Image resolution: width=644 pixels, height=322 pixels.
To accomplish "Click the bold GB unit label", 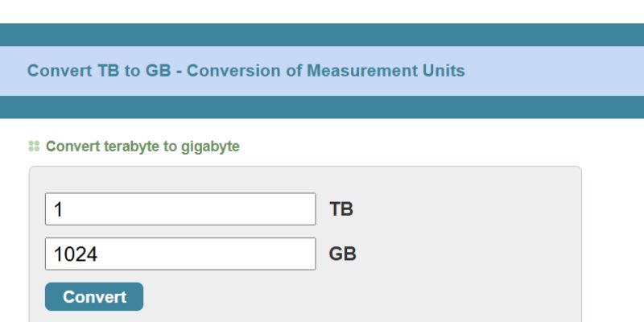I will click(x=343, y=254).
